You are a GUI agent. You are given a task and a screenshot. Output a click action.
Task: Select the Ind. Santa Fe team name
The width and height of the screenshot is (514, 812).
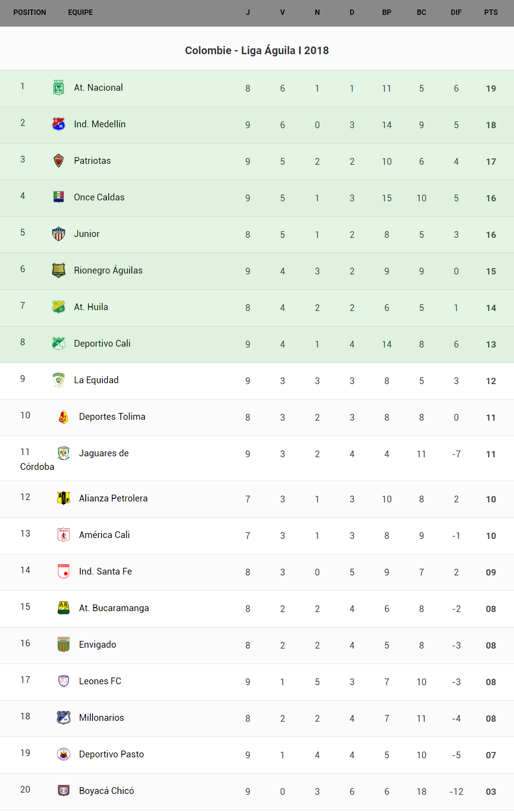pos(105,571)
